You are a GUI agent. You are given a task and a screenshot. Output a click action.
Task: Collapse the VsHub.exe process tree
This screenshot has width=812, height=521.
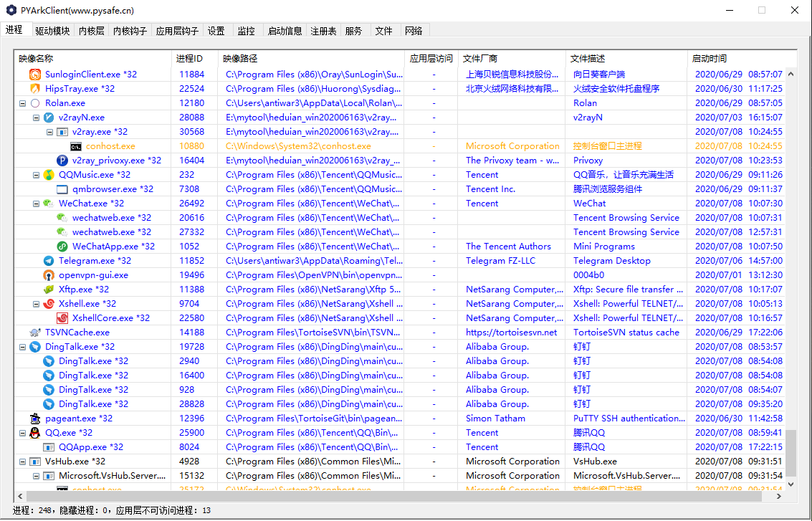[x=22, y=462]
